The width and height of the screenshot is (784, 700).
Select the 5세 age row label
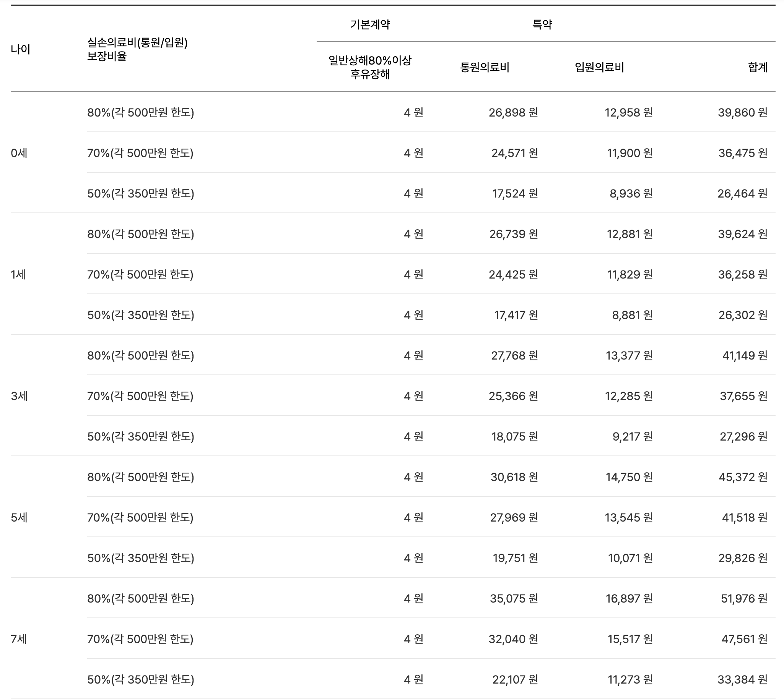click(x=19, y=517)
